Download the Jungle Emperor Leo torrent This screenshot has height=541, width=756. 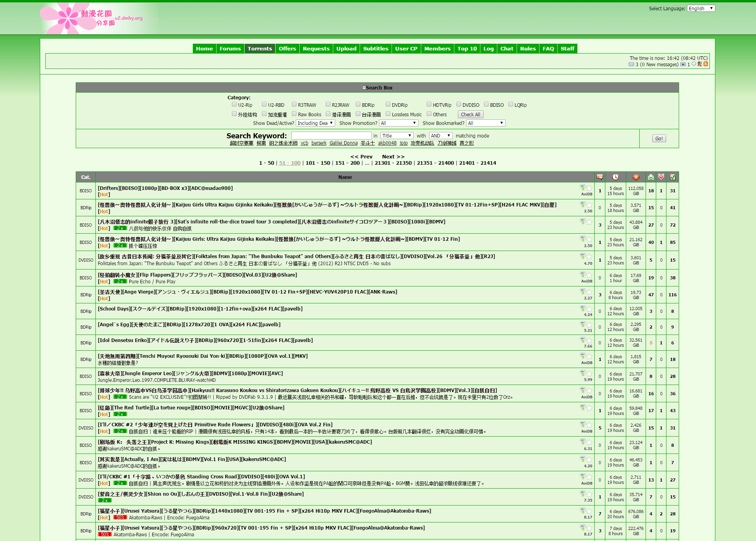pyautogui.click(x=582, y=373)
